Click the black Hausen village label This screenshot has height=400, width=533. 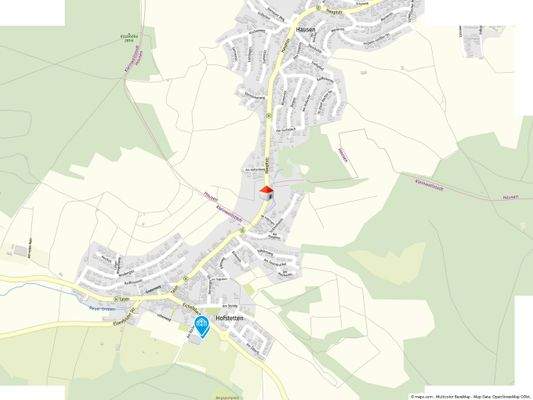pos(306,30)
